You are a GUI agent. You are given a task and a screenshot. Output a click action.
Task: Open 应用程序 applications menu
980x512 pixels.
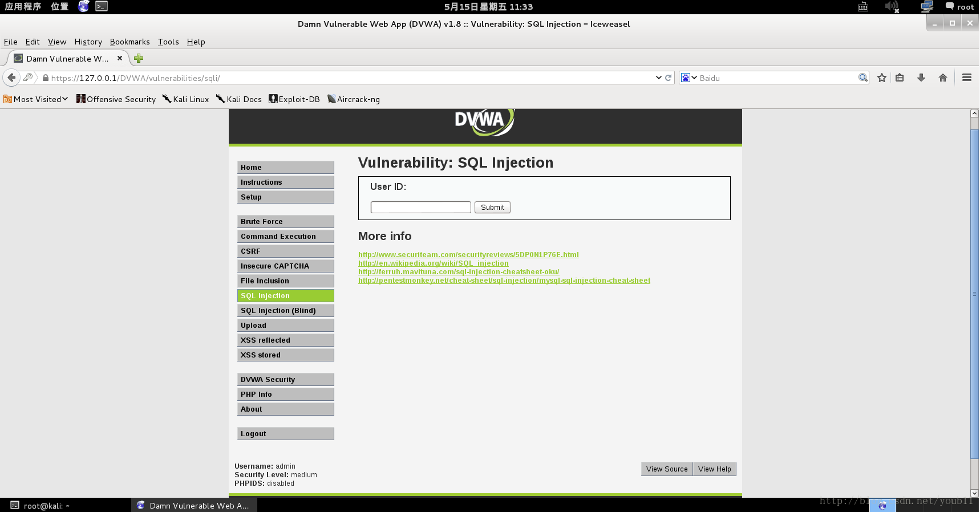coord(23,7)
